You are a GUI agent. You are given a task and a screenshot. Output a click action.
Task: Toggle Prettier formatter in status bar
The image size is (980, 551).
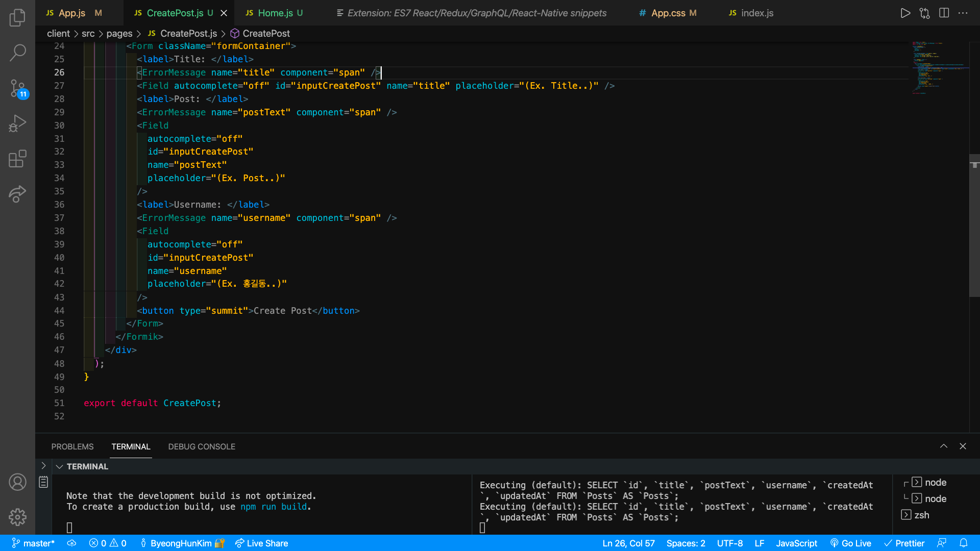click(x=904, y=543)
